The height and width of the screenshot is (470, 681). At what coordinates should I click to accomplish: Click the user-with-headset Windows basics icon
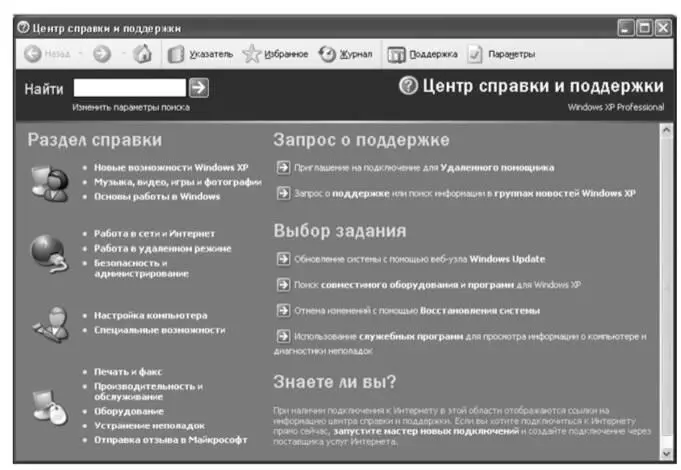click(x=50, y=183)
